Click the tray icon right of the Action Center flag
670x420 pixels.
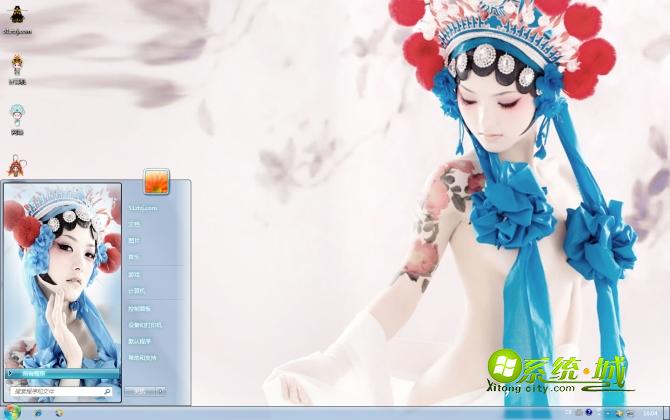(630, 413)
